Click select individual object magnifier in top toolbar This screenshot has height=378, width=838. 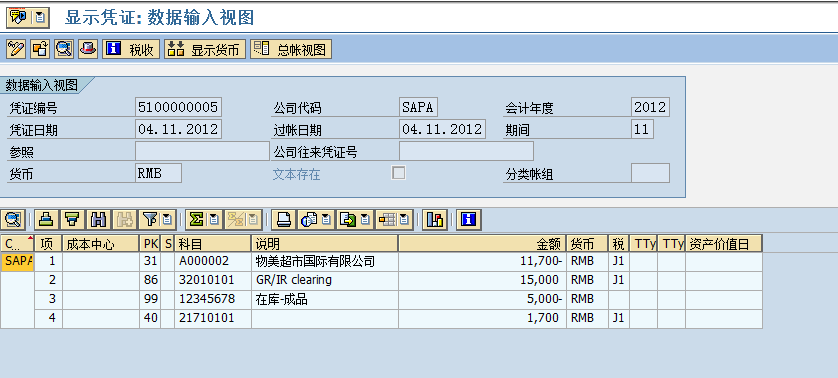[x=64, y=49]
